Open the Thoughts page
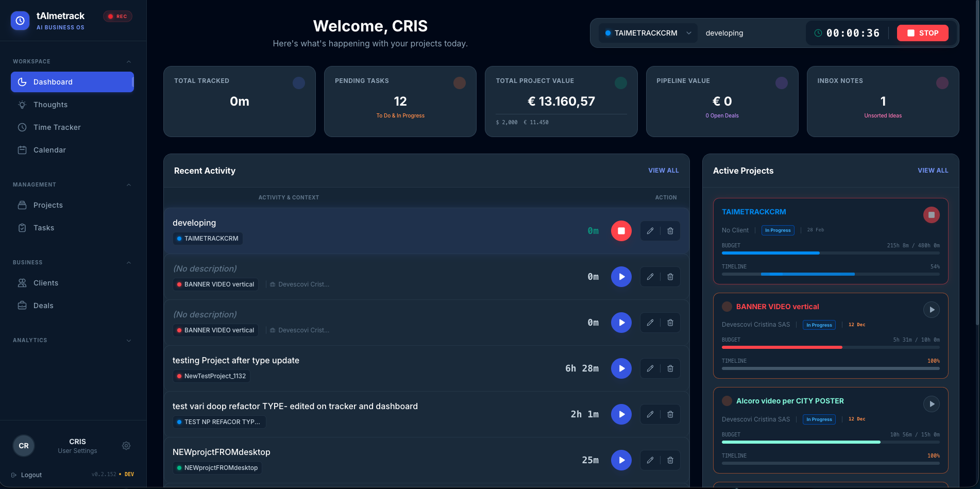Image resolution: width=980 pixels, height=489 pixels. click(72, 105)
